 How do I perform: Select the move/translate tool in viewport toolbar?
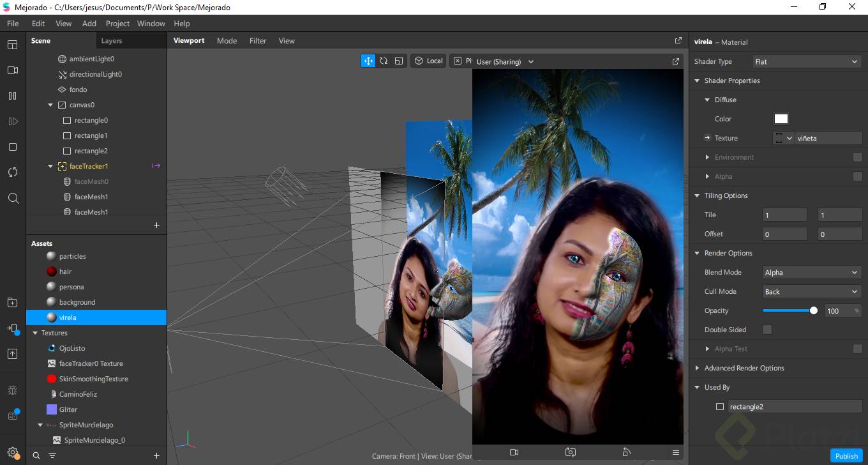pyautogui.click(x=368, y=61)
